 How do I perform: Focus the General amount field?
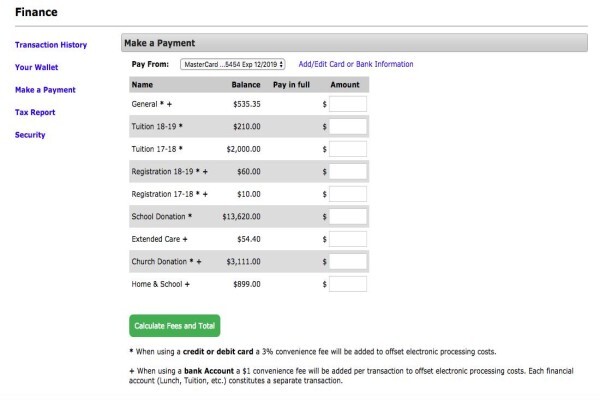348,104
